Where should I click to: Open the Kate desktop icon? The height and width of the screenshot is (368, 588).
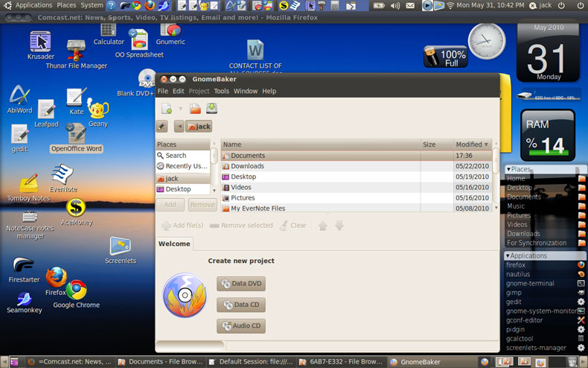pos(77,101)
